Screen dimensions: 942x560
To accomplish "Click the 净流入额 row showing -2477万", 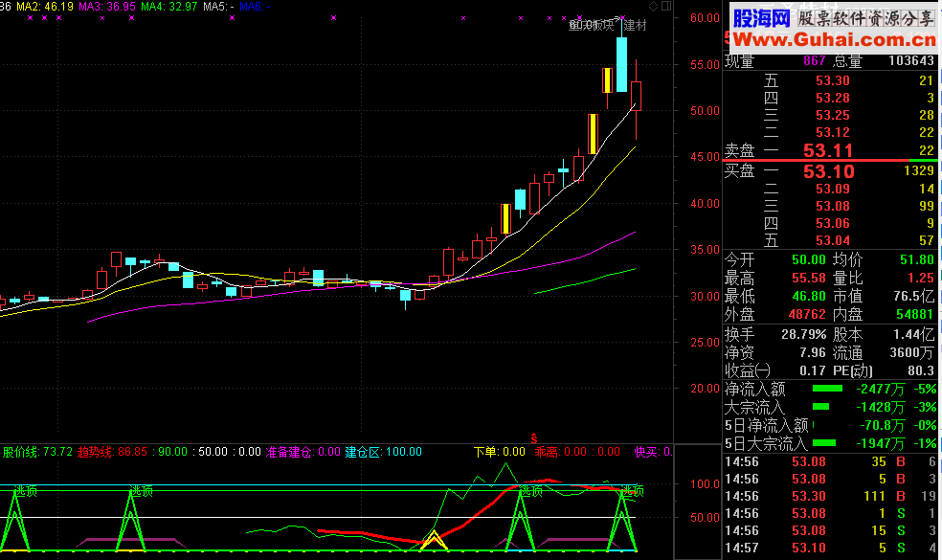I will pos(830,390).
